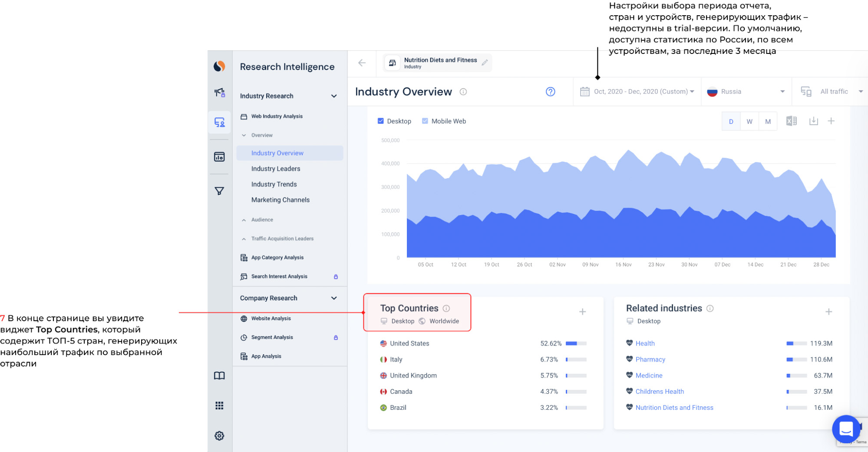Open the Research Intelligence sidebar icon
The height and width of the screenshot is (452, 868).
click(219, 123)
